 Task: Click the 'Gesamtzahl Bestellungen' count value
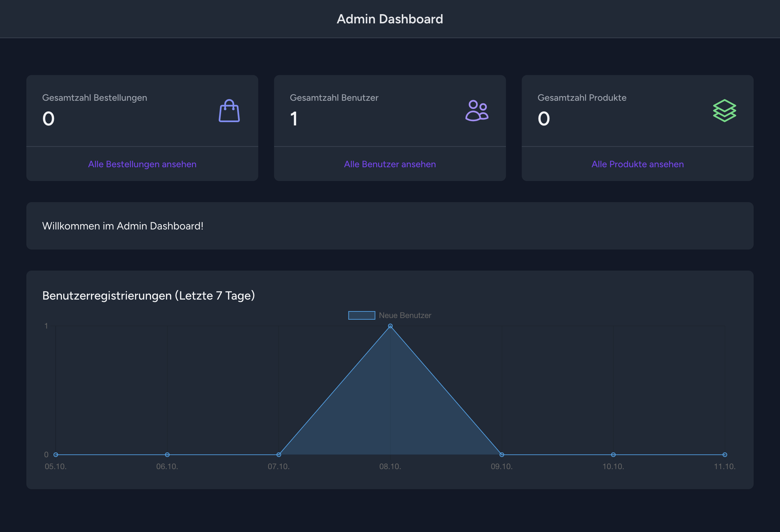click(48, 119)
